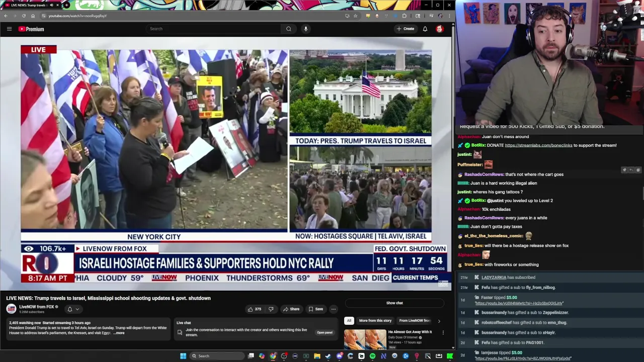Image resolution: width=644 pixels, height=362 pixels.
Task: Open more actions ellipsis under video
Action: point(333,309)
